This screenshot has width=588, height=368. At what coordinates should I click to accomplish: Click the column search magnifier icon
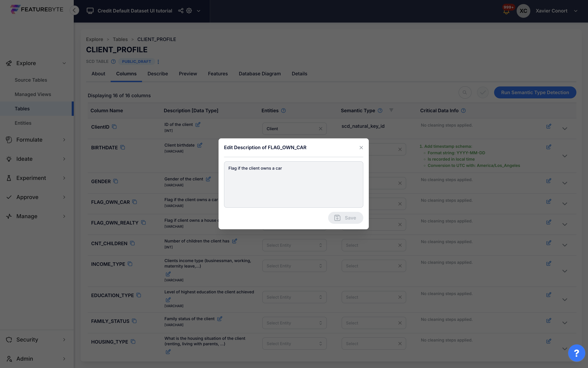[x=465, y=92]
